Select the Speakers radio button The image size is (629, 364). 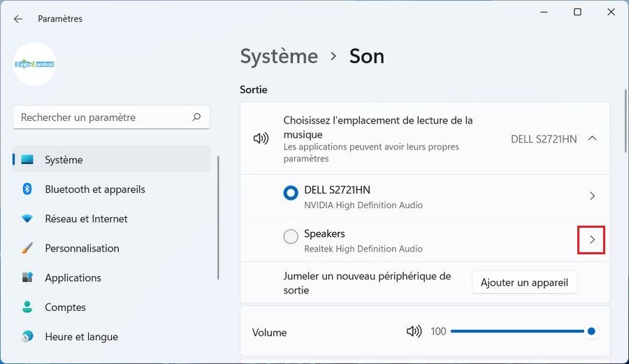[291, 238]
